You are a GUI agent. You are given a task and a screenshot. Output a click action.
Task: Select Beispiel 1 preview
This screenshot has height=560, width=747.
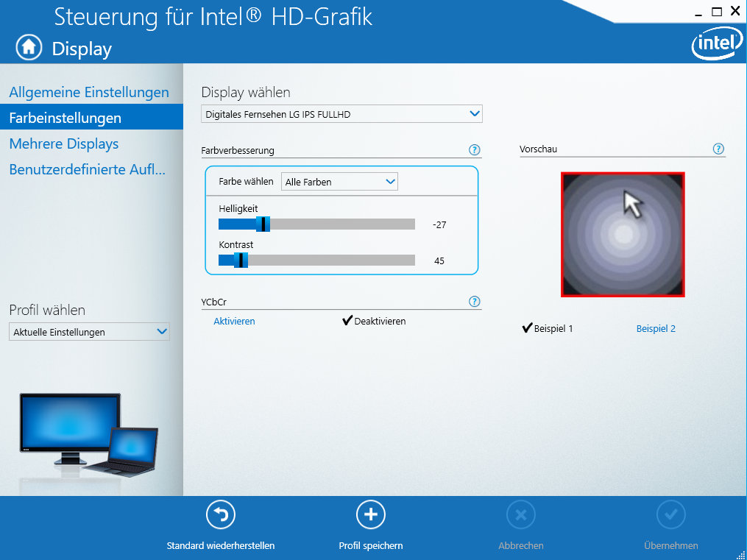tap(548, 329)
